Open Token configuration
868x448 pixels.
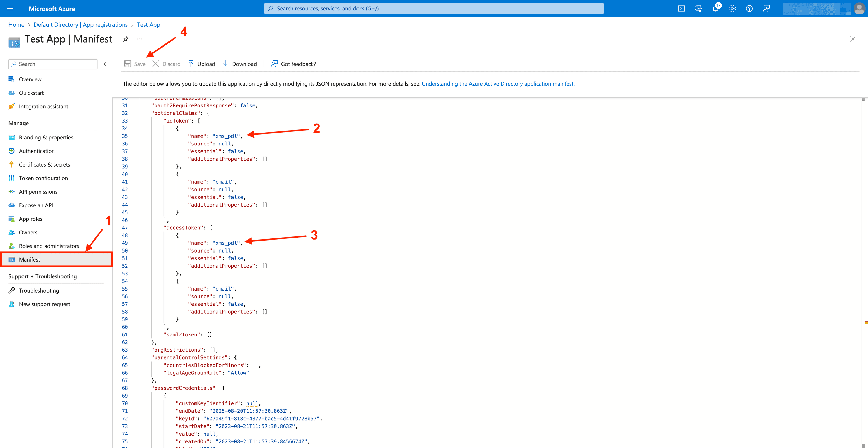pyautogui.click(x=43, y=178)
